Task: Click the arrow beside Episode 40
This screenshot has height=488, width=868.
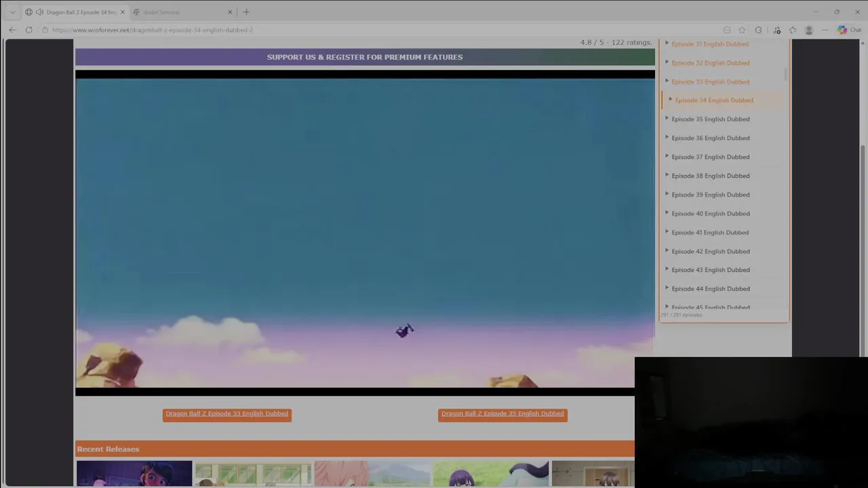Action: coord(667,213)
